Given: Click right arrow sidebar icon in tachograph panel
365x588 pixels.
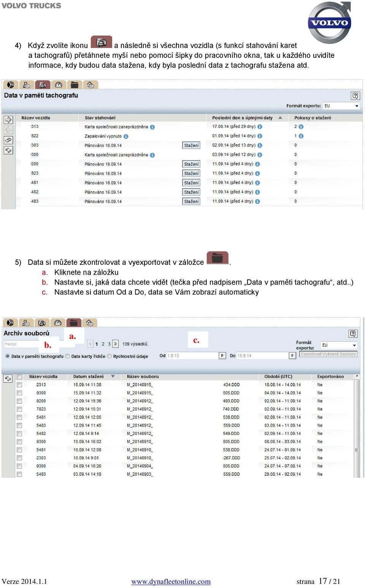Looking at the screenshot, I should point(8,120).
